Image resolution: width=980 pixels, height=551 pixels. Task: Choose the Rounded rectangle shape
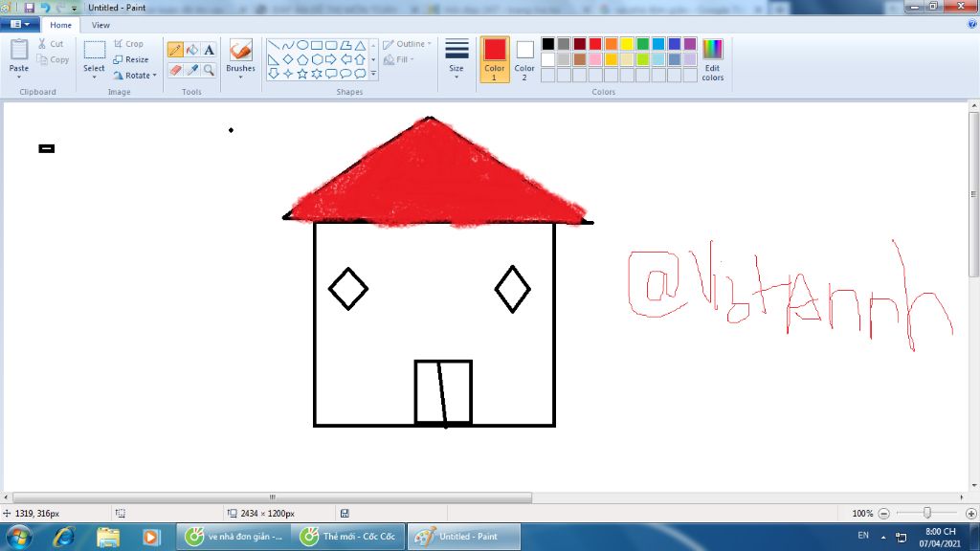click(331, 46)
